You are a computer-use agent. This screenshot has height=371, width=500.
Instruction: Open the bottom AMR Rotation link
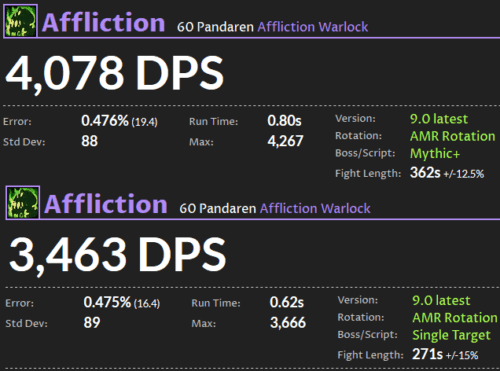455,318
